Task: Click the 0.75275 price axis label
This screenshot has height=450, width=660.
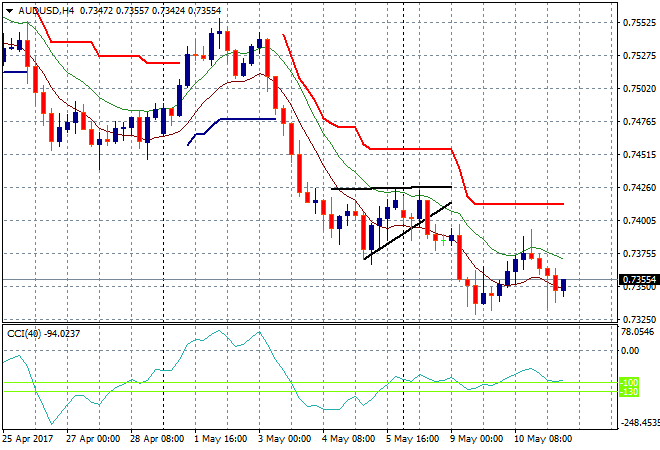Action: click(639, 56)
